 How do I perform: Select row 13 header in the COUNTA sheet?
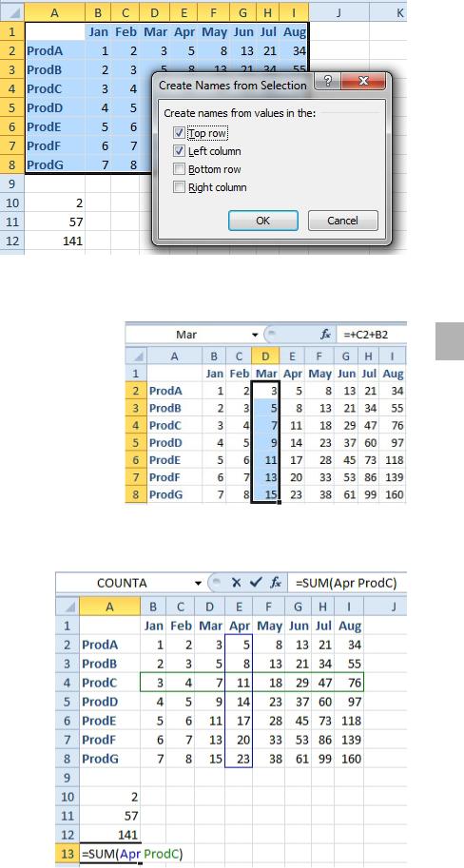[x=67, y=854]
